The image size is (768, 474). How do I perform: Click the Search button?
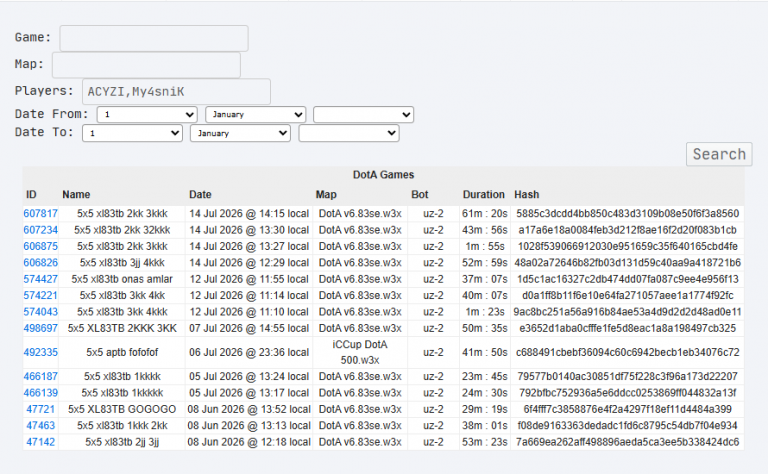coord(719,154)
